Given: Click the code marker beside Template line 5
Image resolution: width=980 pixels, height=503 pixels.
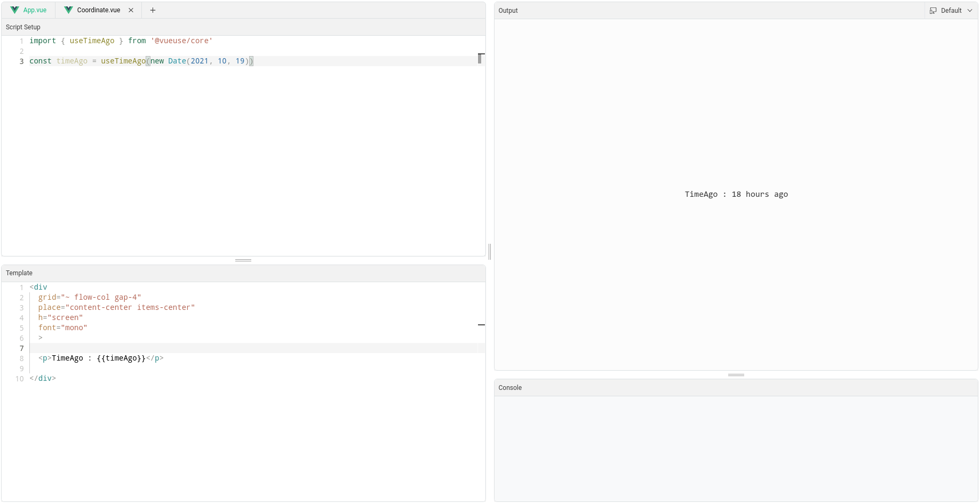Looking at the screenshot, I should pyautogui.click(x=481, y=325).
